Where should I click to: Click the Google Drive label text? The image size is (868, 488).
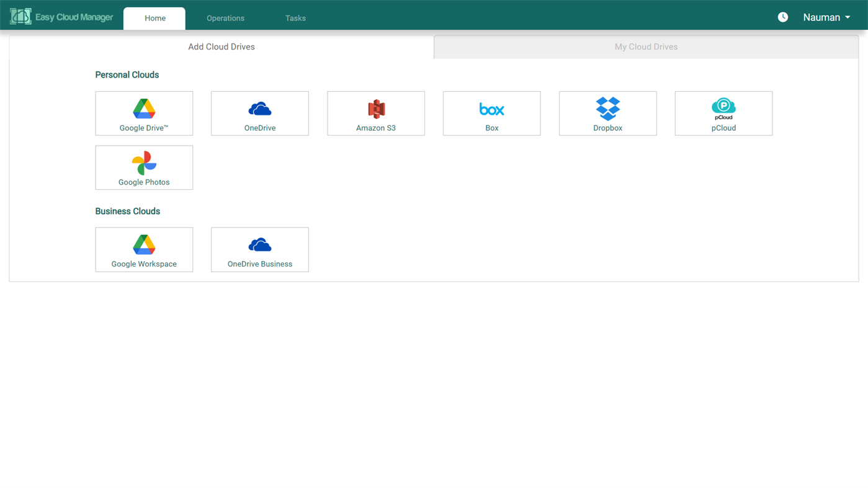[x=144, y=127]
